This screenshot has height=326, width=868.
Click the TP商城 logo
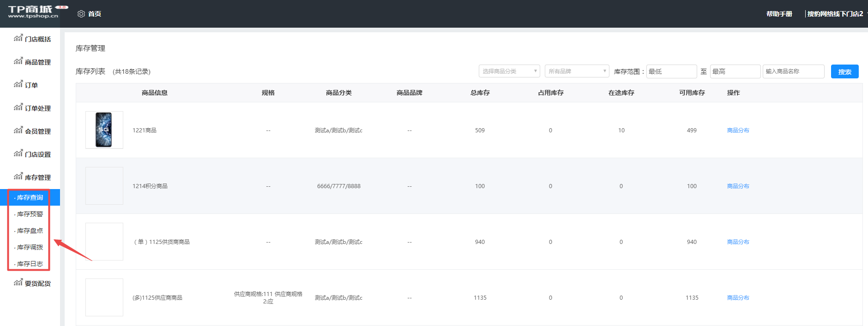(33, 12)
